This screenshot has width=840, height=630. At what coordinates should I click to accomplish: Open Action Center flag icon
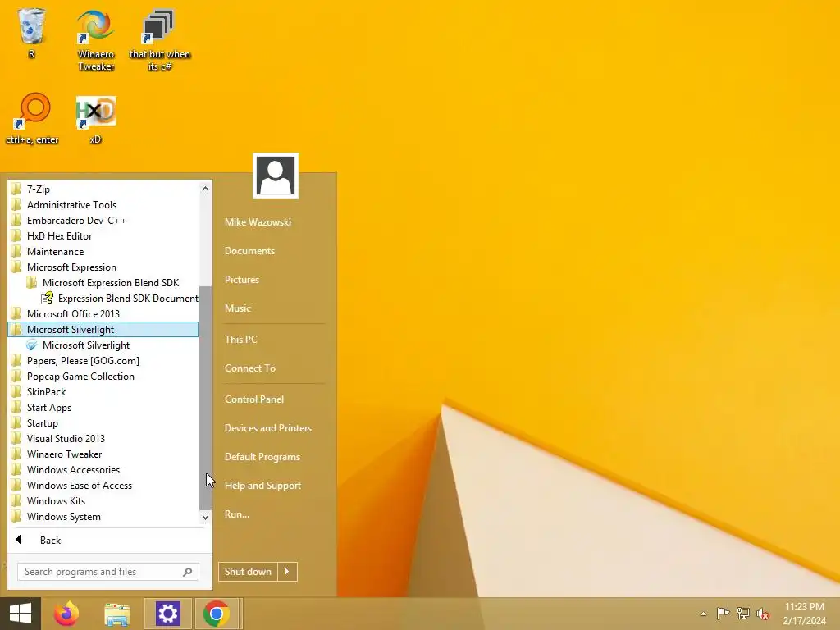[x=723, y=614]
